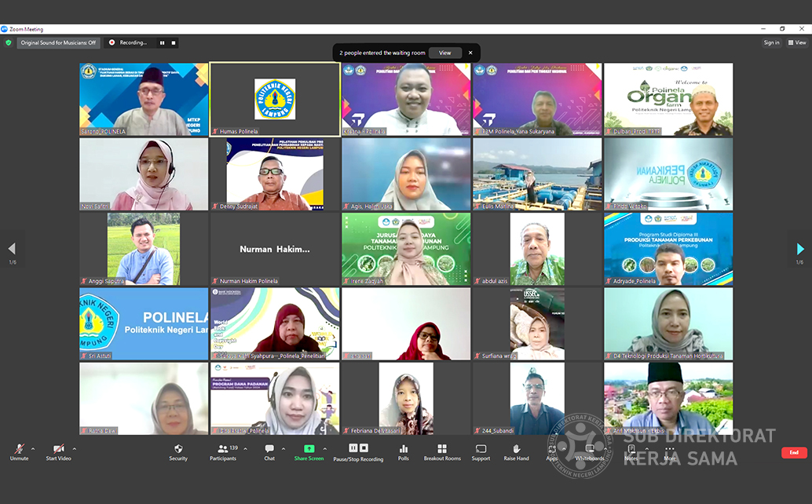Open the Chat panel
The image size is (812, 504).
[269, 450]
